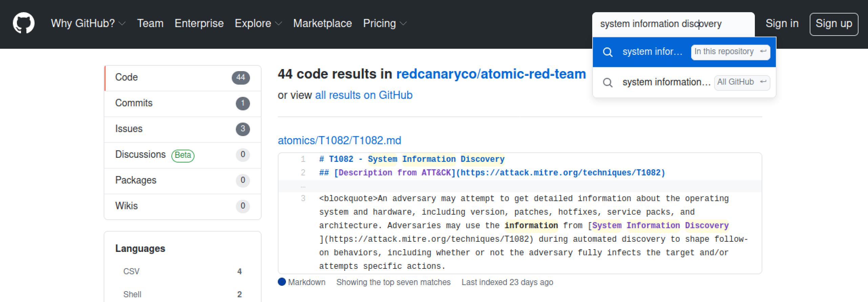
Task: Click the GitHub Octocat logo
Action: pyautogui.click(x=23, y=23)
